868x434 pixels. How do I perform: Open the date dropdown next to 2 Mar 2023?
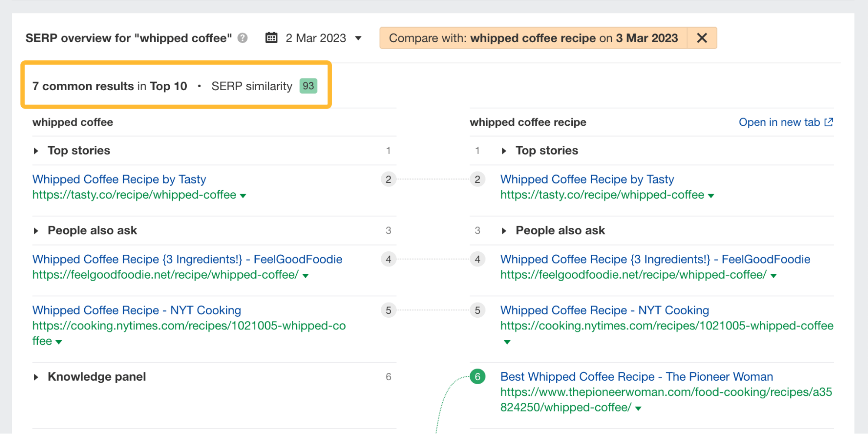358,38
